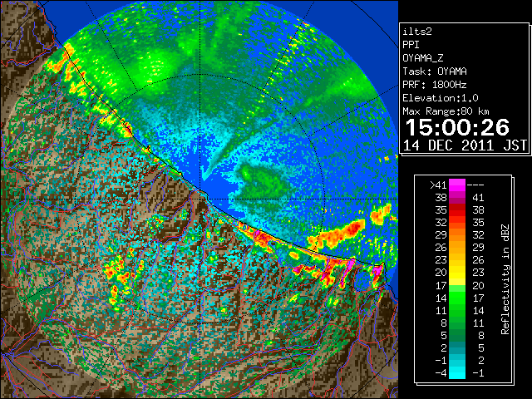Click the 'Reflectivity in dBZ' axis label
The height and width of the screenshot is (399, 532).
pos(505,279)
